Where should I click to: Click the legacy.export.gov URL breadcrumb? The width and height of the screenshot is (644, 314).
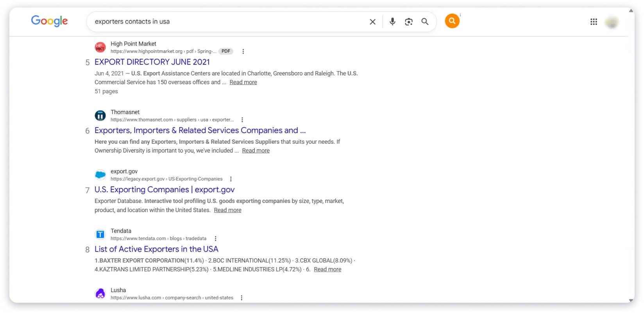coord(166,179)
